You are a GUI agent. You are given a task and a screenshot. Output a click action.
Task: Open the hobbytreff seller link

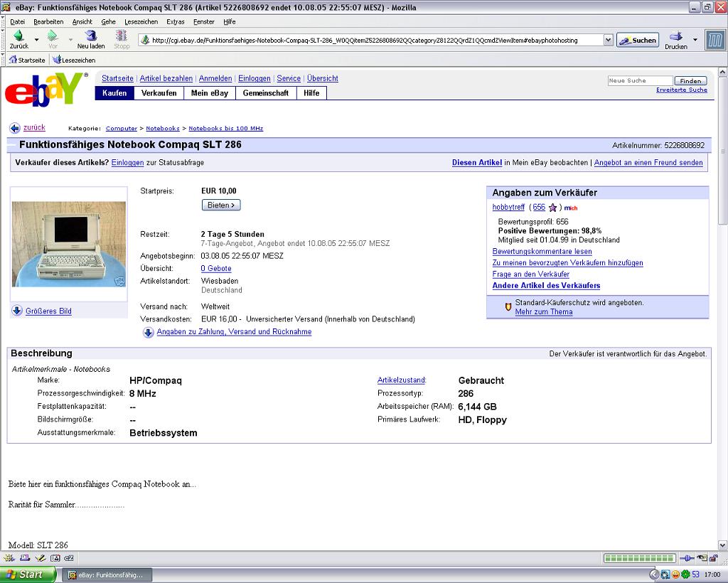coord(508,207)
